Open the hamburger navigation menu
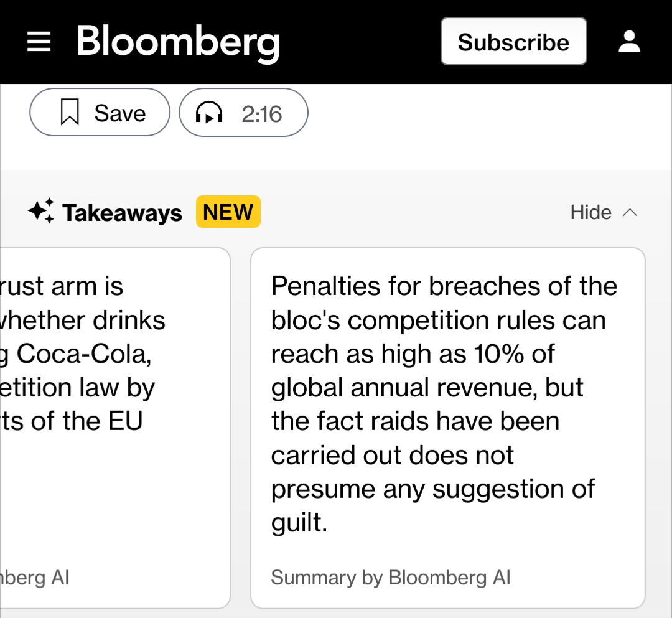 39,42
